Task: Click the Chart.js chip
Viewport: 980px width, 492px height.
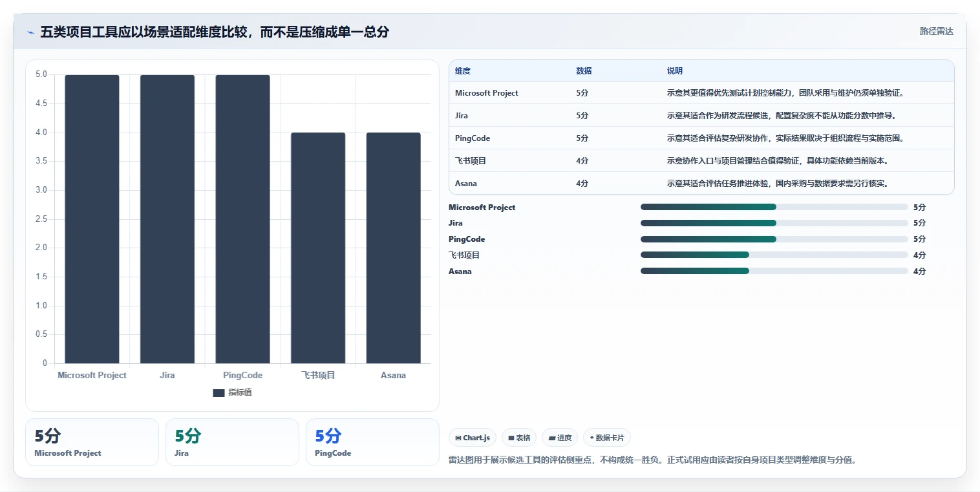Action: click(x=473, y=438)
